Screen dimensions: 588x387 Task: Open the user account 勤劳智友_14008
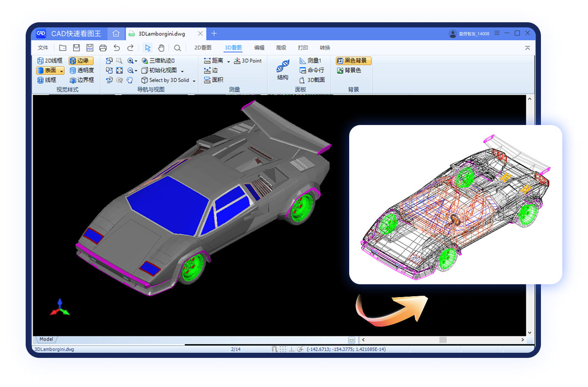[469, 33]
